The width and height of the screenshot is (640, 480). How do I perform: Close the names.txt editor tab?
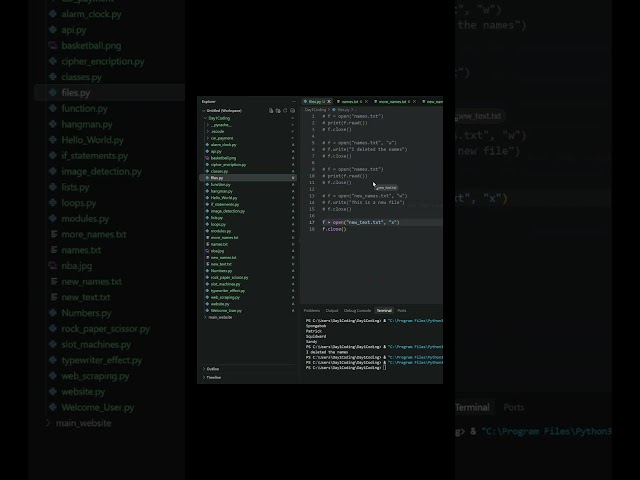(x=366, y=102)
